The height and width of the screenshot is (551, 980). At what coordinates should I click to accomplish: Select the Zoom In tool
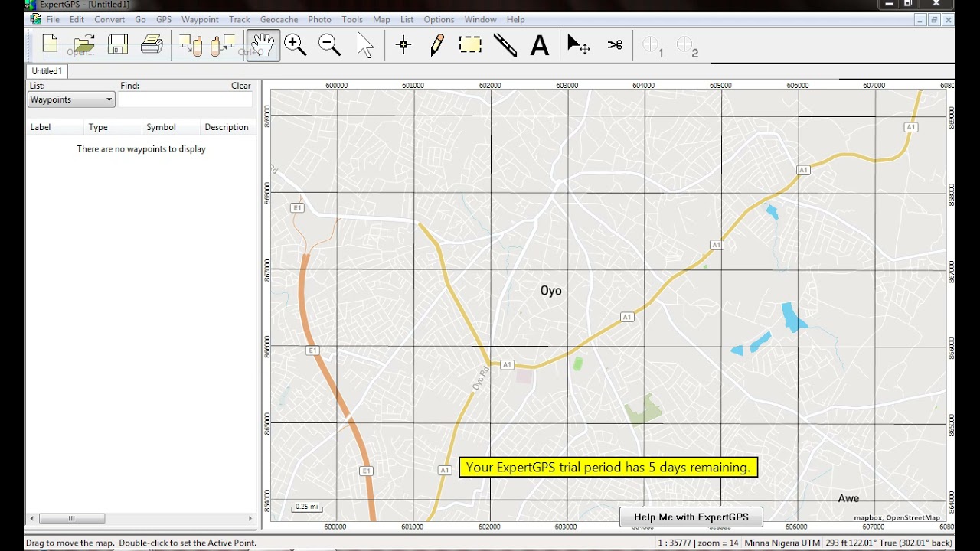(296, 45)
